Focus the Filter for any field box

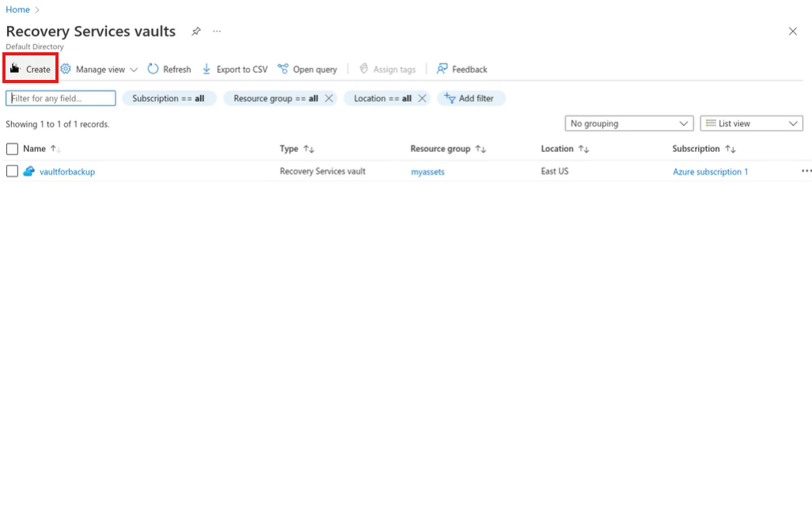[61, 98]
